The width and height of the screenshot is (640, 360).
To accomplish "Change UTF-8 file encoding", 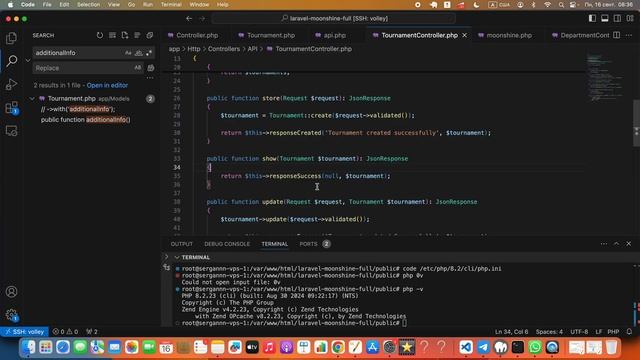I will coord(579,332).
